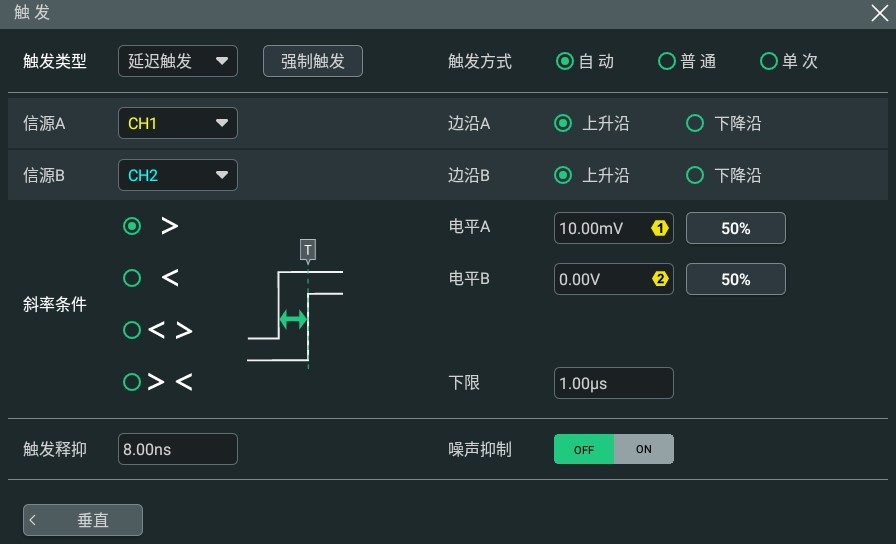Open the 信源B CH2 dropdown
This screenshot has height=544, width=896.
point(178,175)
